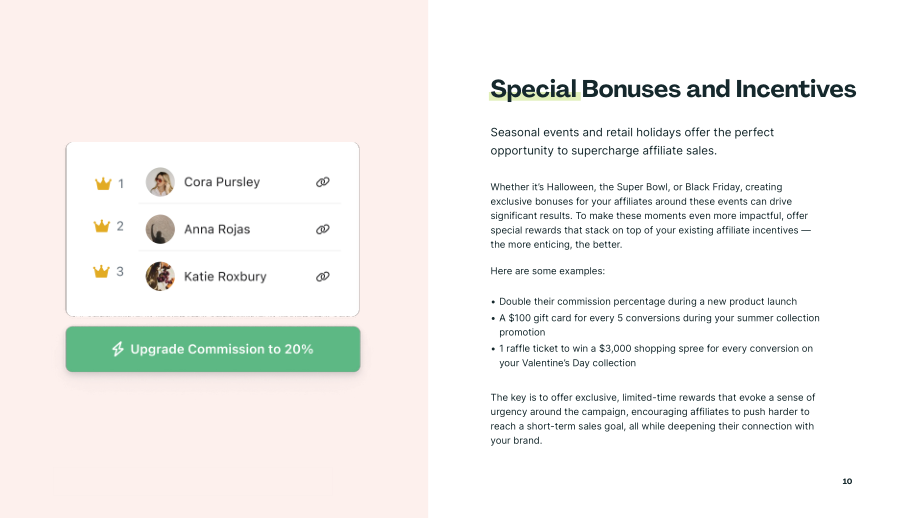Click the "Here are some examples:" line
The image size is (920, 518).
(x=547, y=271)
